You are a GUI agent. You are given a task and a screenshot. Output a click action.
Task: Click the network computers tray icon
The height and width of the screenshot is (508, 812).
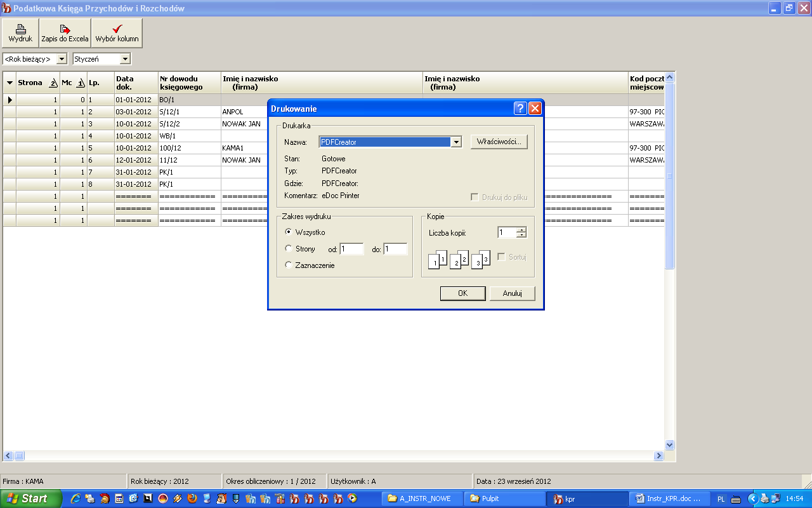[776, 499]
